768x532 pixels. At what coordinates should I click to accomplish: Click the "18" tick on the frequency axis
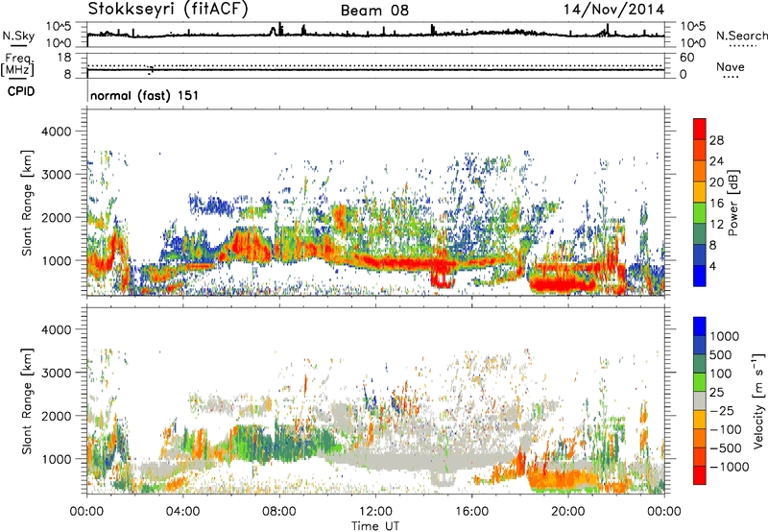[x=64, y=58]
